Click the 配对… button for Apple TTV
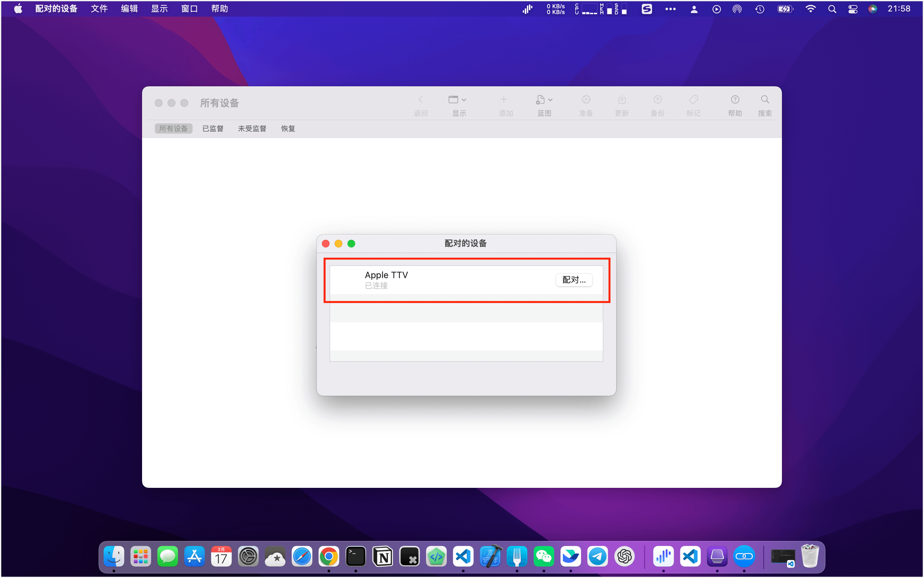The height and width of the screenshot is (578, 924). pyautogui.click(x=574, y=280)
